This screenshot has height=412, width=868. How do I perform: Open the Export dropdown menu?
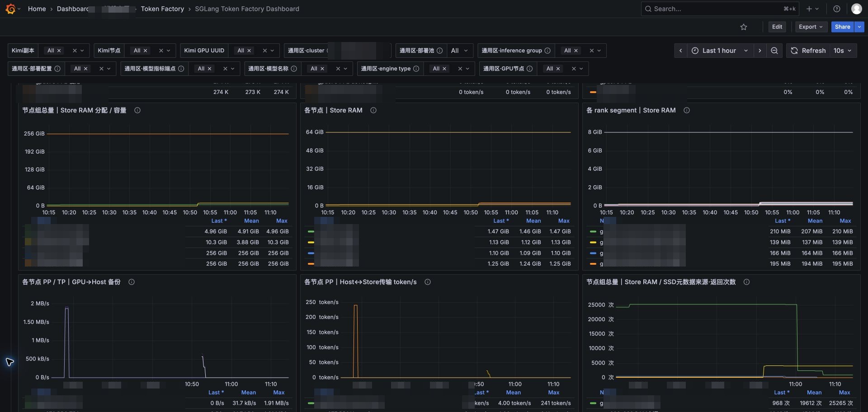point(811,27)
